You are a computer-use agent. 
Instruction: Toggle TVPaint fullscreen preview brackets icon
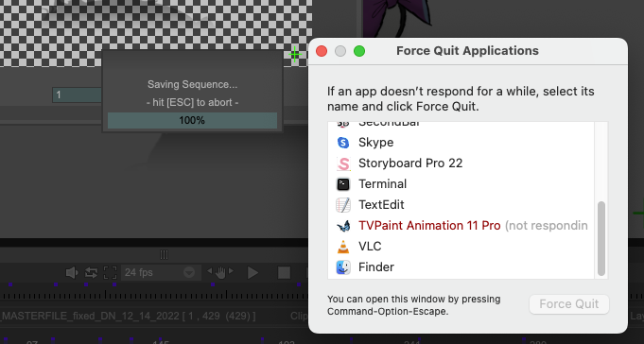coord(110,272)
